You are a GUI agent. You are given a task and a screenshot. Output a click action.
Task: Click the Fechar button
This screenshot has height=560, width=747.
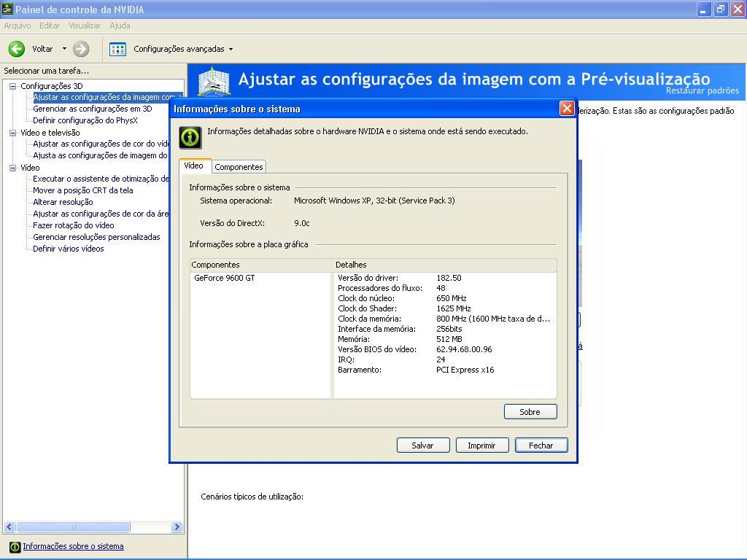click(x=541, y=446)
